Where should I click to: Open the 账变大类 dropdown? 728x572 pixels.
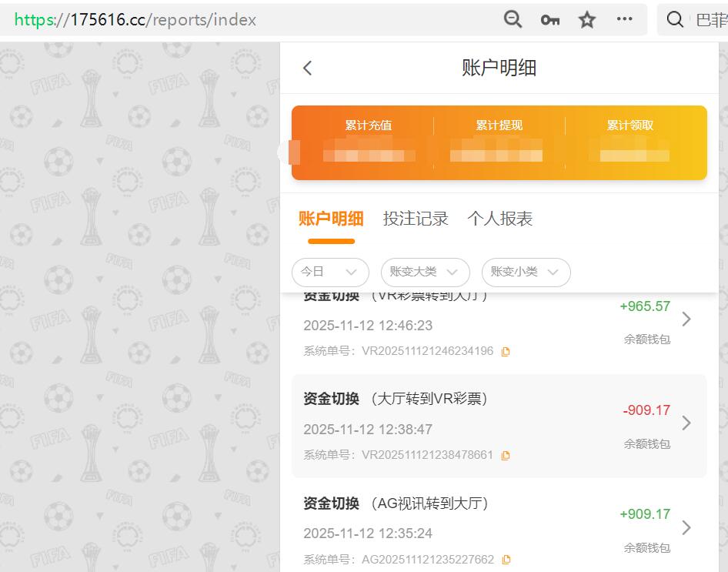pyautogui.click(x=425, y=273)
